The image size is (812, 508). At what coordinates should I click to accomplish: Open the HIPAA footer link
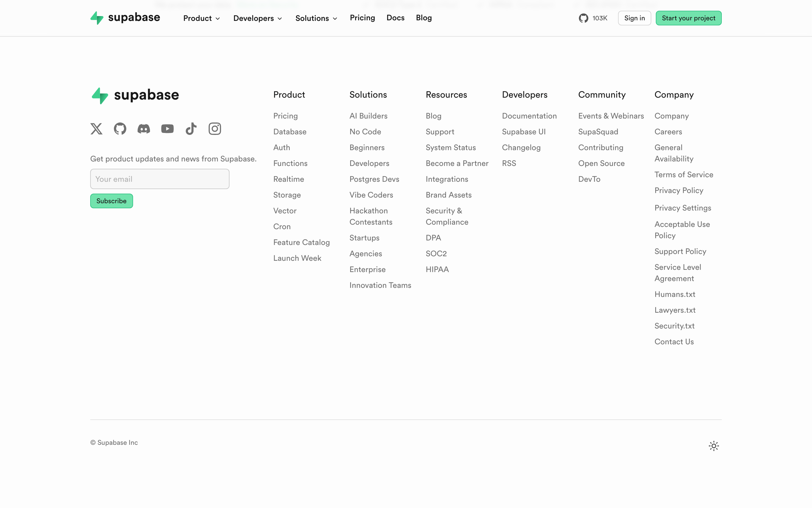[x=437, y=270]
